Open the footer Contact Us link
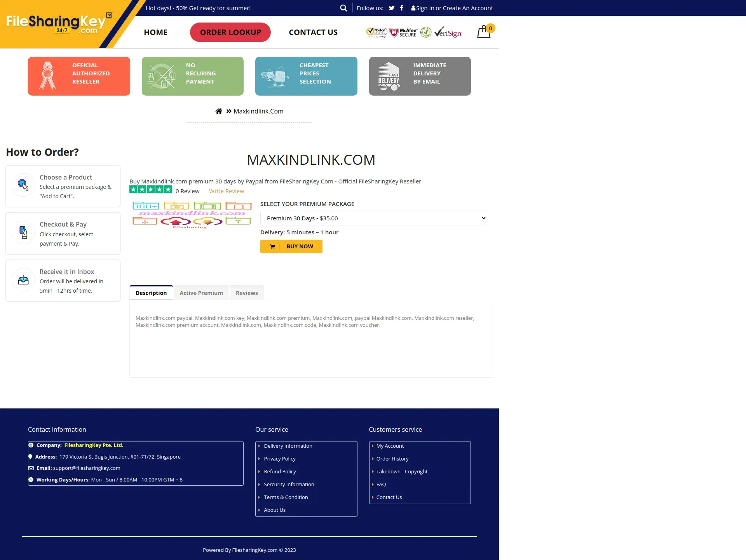 [389, 497]
